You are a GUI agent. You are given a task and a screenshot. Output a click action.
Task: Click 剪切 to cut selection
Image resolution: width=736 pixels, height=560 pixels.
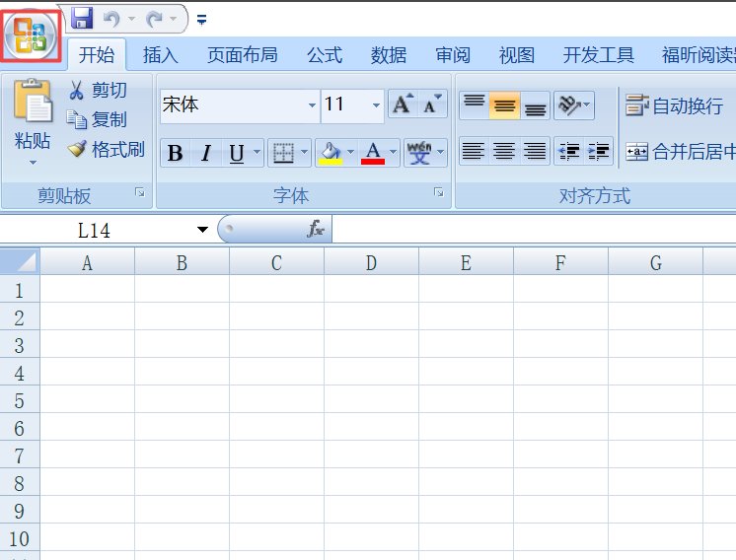pyautogui.click(x=98, y=90)
